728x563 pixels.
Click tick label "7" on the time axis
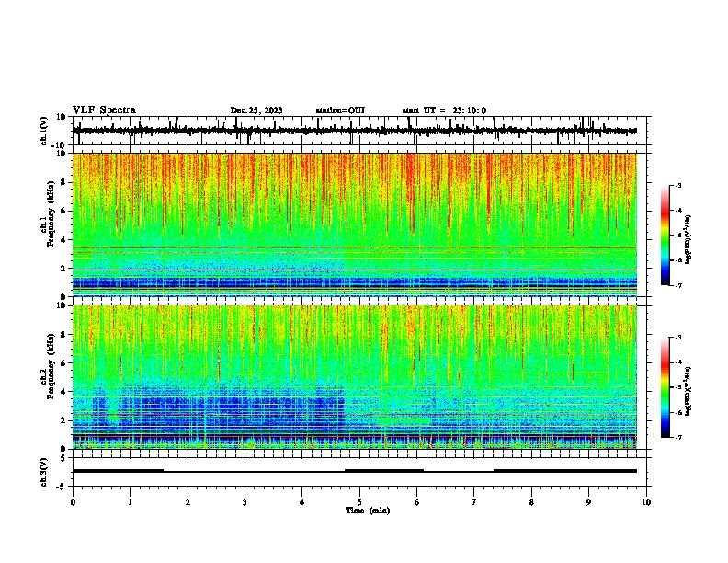tap(474, 502)
